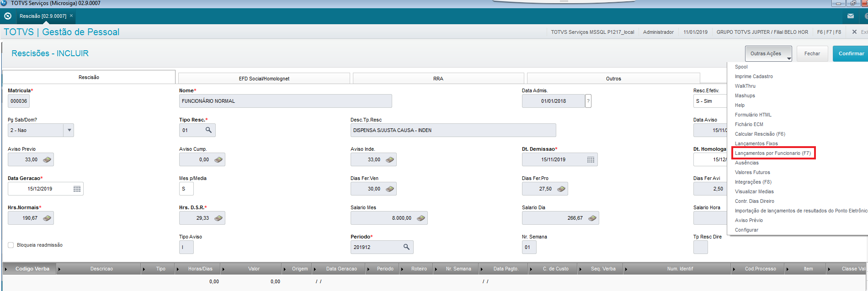The width and height of the screenshot is (868, 291).
Task: Click the Nome input field
Action: coord(285,101)
